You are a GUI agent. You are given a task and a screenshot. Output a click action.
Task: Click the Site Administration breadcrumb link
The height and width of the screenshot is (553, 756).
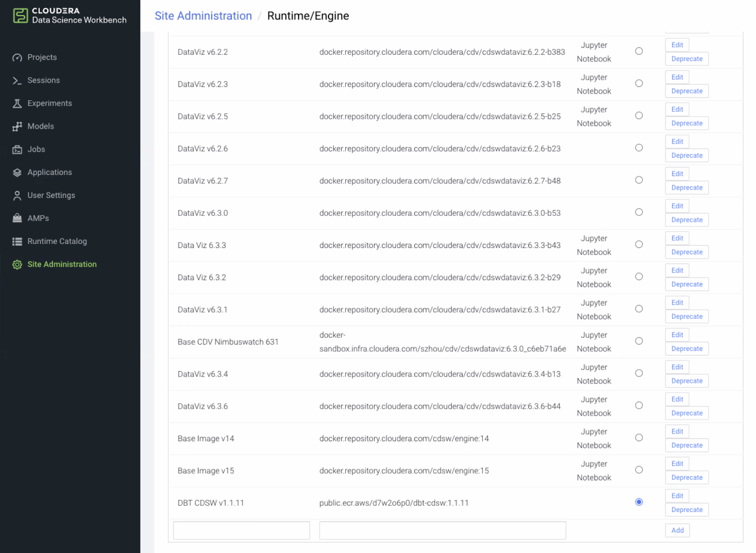203,16
